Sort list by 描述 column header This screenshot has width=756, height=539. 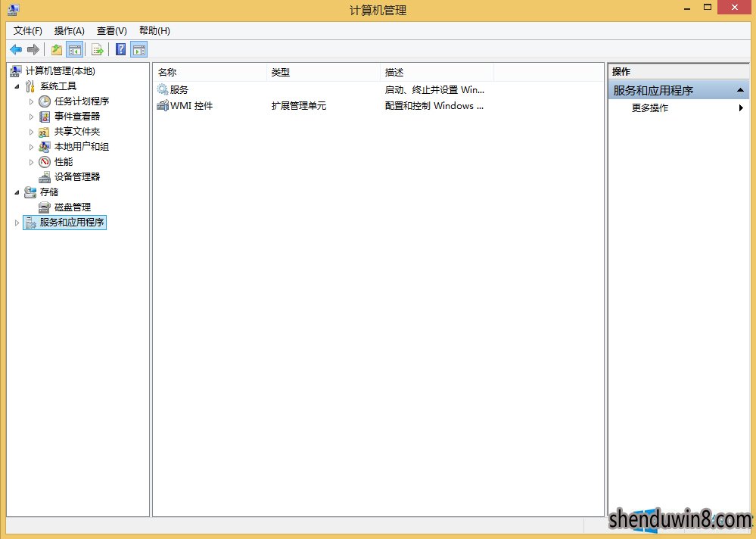[437, 72]
